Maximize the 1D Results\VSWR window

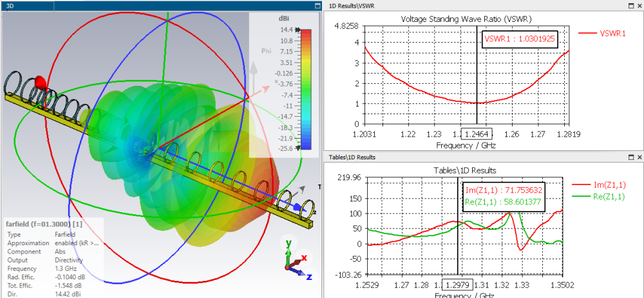[631, 6]
